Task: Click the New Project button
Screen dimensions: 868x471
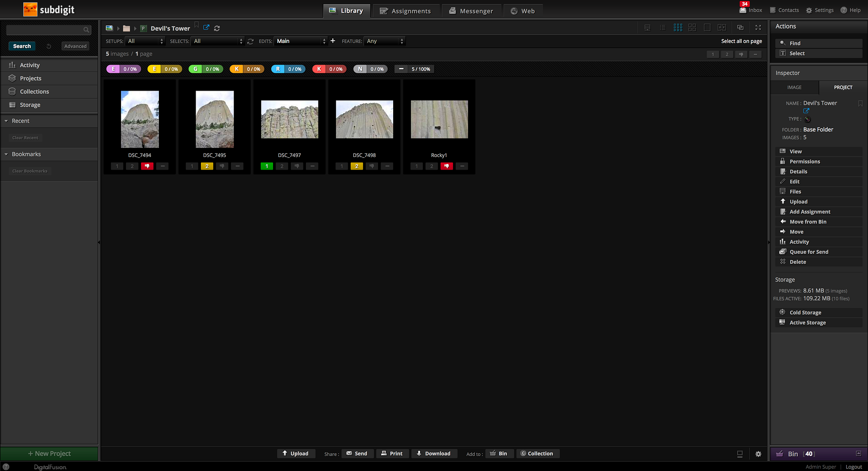Action: pyautogui.click(x=49, y=454)
